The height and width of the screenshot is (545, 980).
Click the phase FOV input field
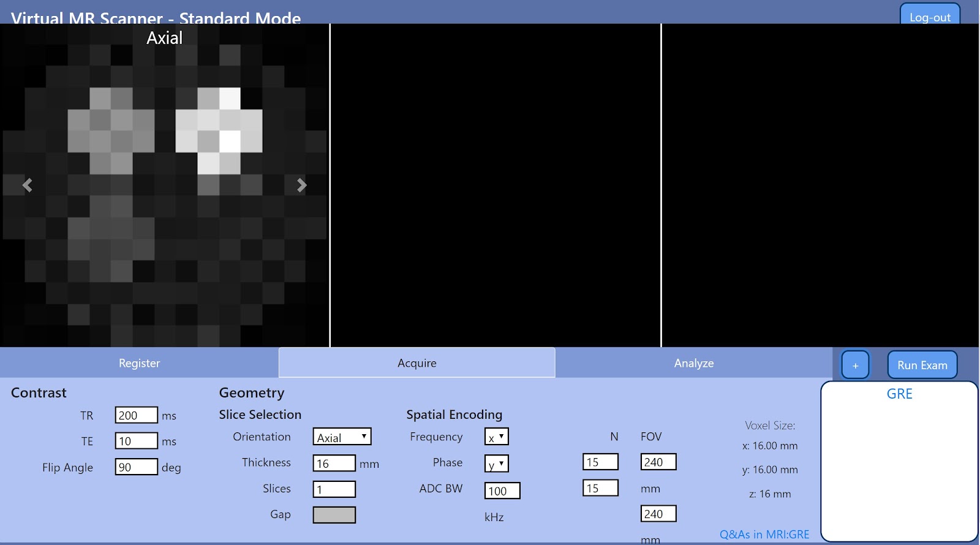[658, 514]
